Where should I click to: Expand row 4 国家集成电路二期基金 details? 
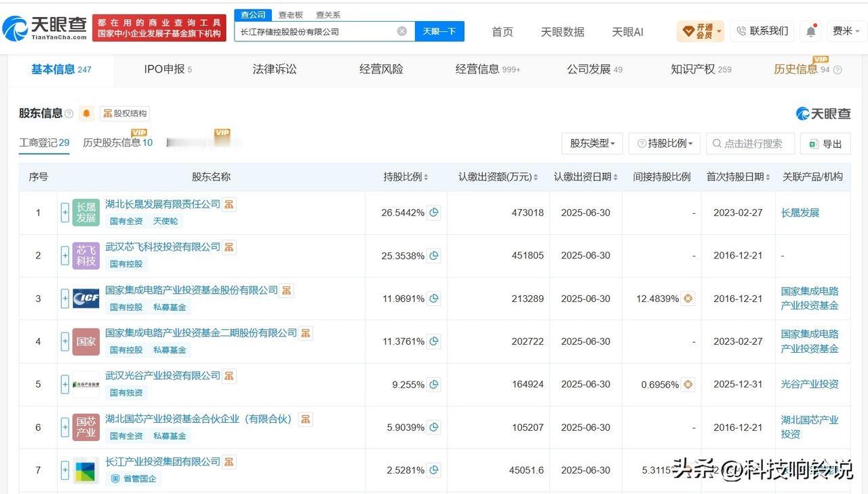pyautogui.click(x=65, y=341)
